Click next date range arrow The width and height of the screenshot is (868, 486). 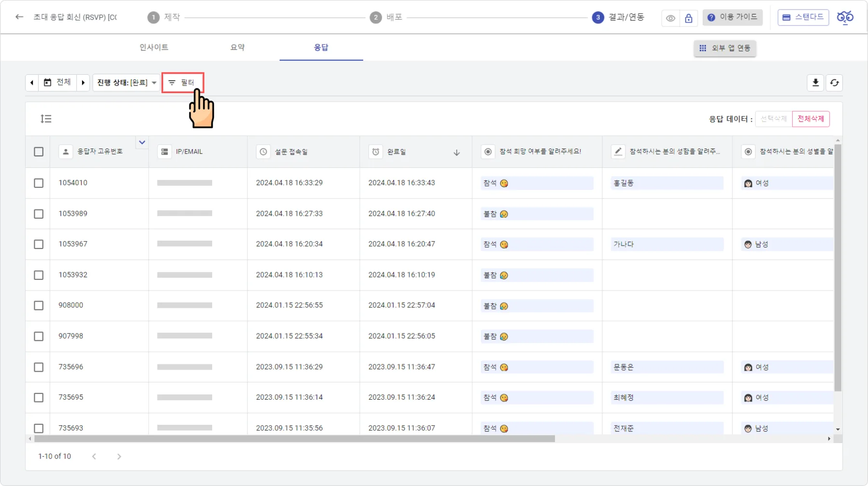(x=83, y=83)
